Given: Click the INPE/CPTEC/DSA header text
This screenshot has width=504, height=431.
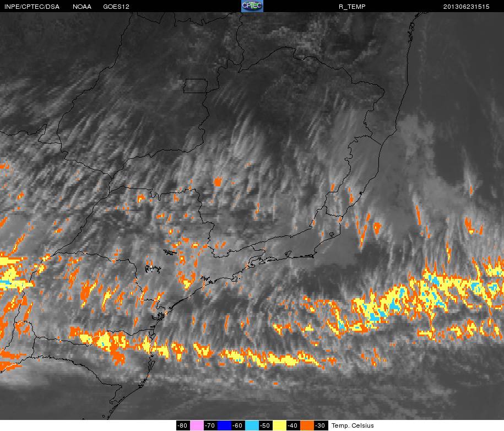Looking at the screenshot, I should [32, 7].
